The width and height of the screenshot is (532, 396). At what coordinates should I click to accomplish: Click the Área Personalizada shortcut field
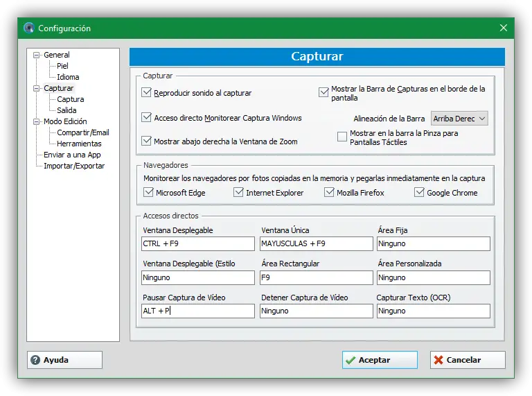(x=433, y=278)
